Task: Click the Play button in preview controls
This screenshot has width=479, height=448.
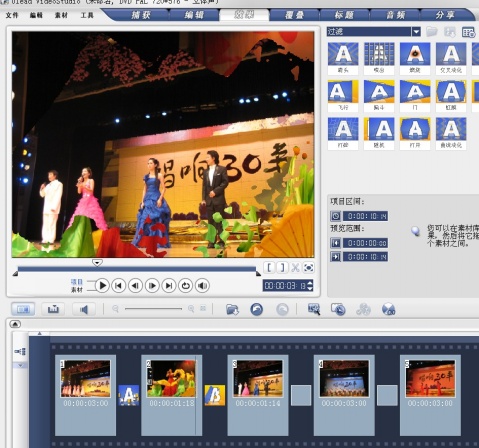Action: pyautogui.click(x=102, y=286)
